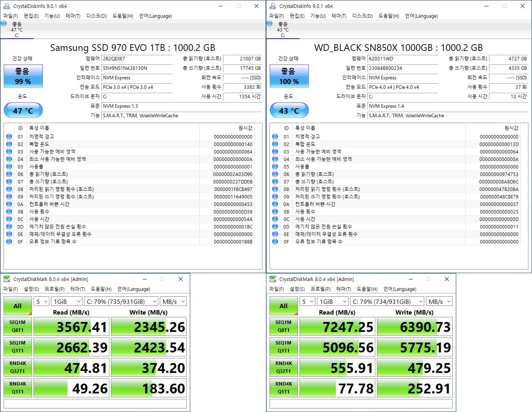
Task: Click All button in right CrystalDiskMark window
Action: [283, 306]
